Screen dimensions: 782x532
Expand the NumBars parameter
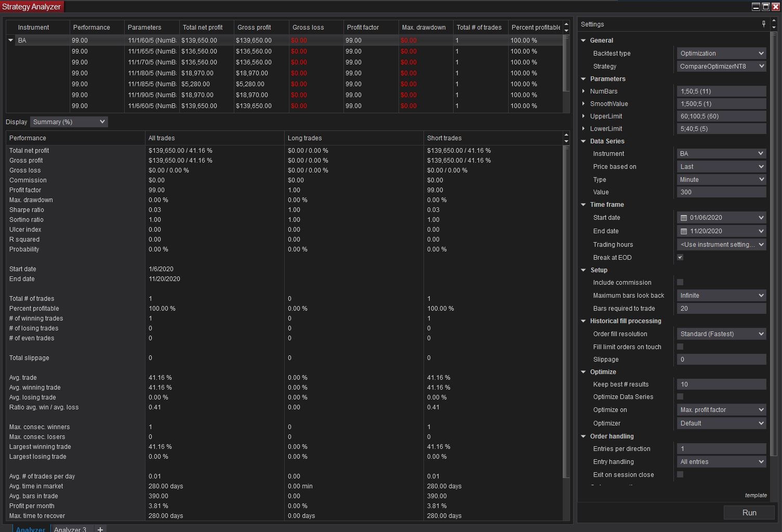pos(584,91)
